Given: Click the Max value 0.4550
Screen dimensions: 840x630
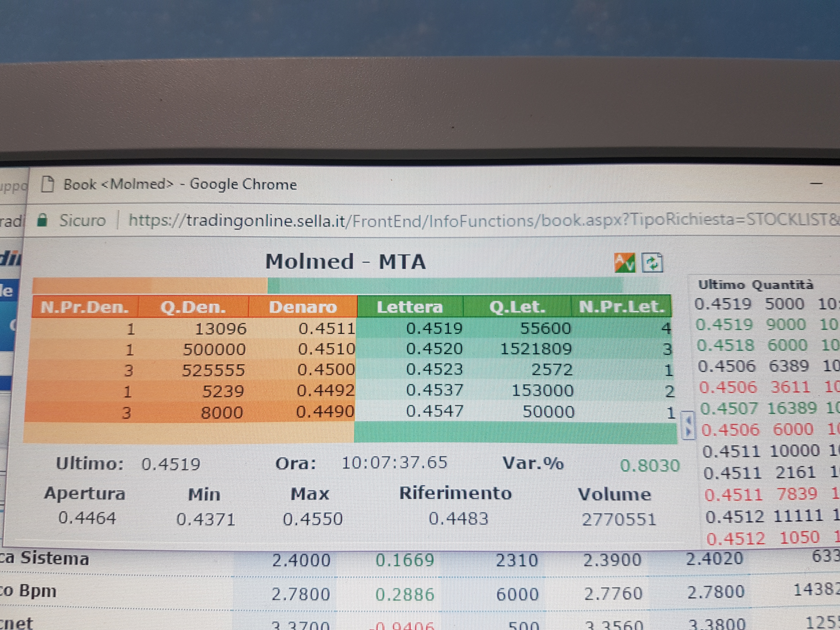Looking at the screenshot, I should [312, 519].
